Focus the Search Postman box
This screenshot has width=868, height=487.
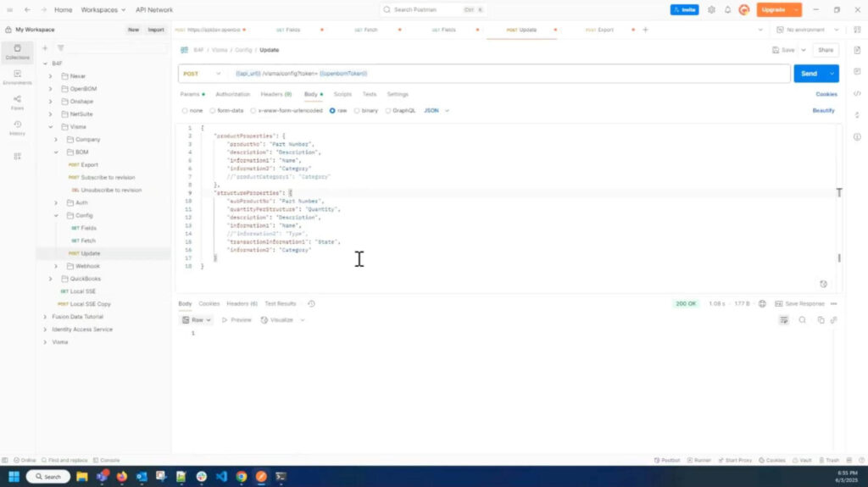(x=433, y=10)
